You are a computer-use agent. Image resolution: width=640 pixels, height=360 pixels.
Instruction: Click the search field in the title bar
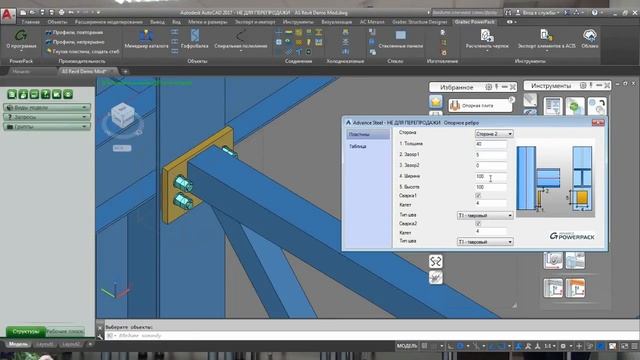point(466,13)
